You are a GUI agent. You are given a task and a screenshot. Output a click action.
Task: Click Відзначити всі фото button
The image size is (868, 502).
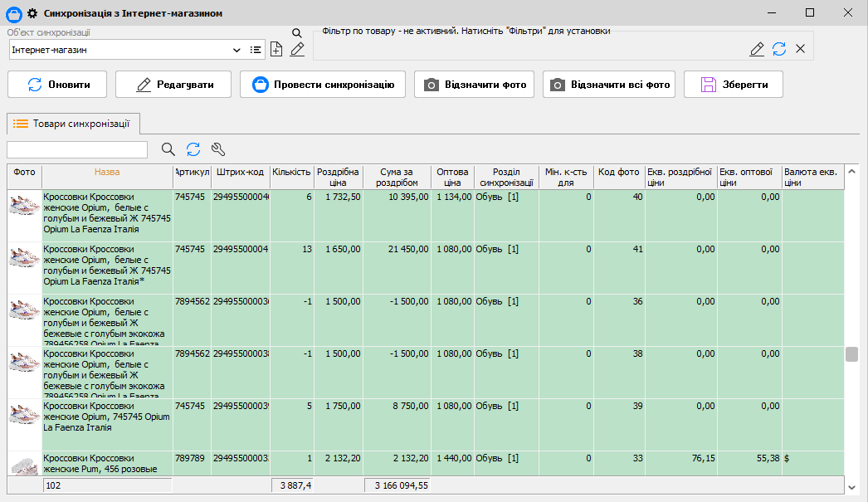(609, 85)
